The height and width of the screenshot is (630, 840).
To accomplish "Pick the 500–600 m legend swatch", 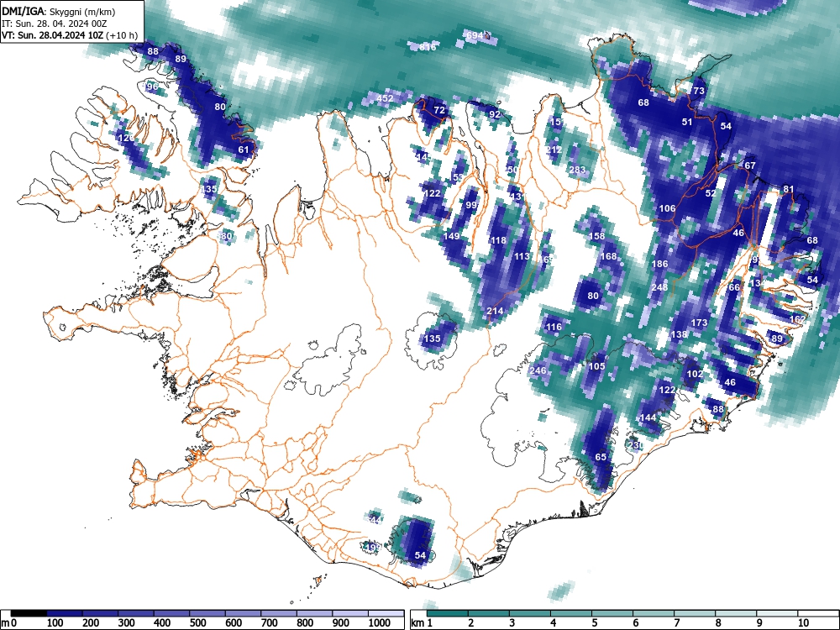I will coord(207,613).
